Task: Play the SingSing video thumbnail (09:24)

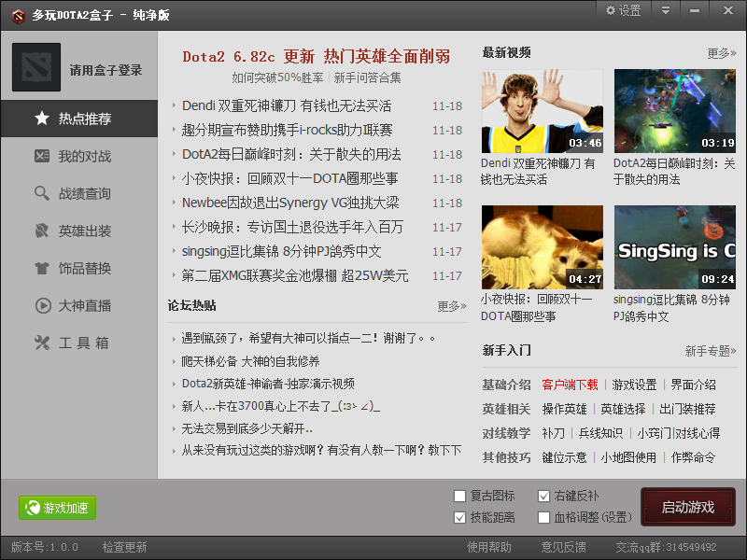Action: pos(674,247)
